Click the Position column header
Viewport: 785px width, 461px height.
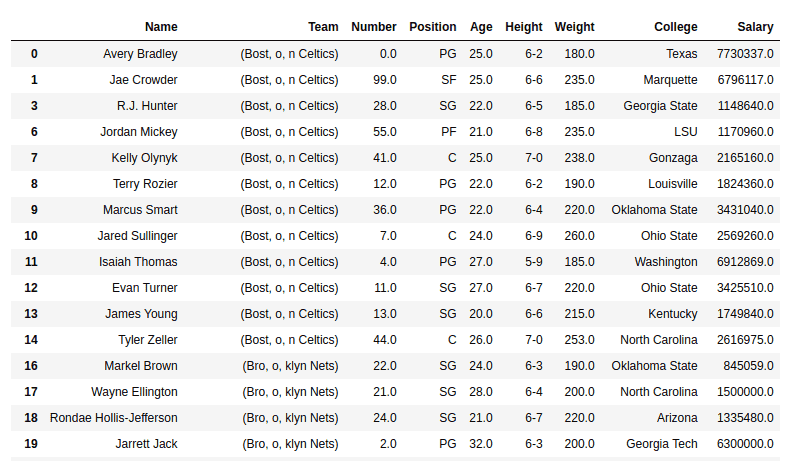[433, 27]
